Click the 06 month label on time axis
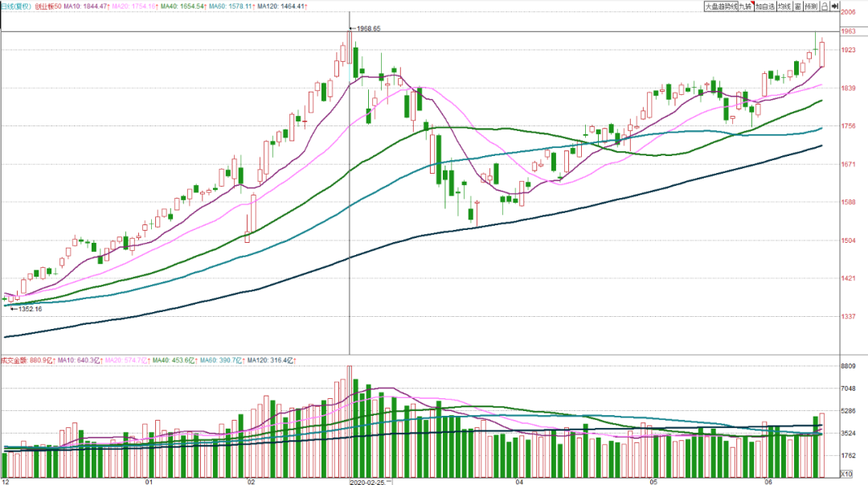 point(768,482)
